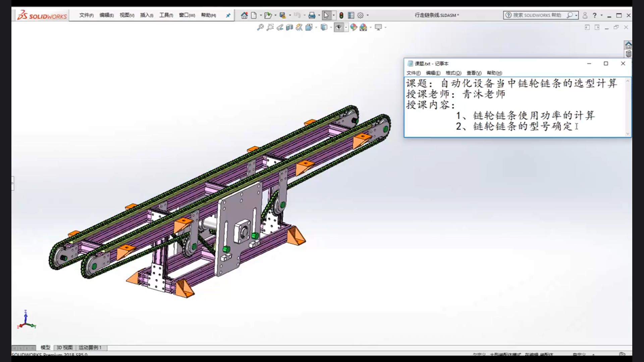Screen dimensions: 644x362
Task: Open File Properties list icon
Action: 351,15
